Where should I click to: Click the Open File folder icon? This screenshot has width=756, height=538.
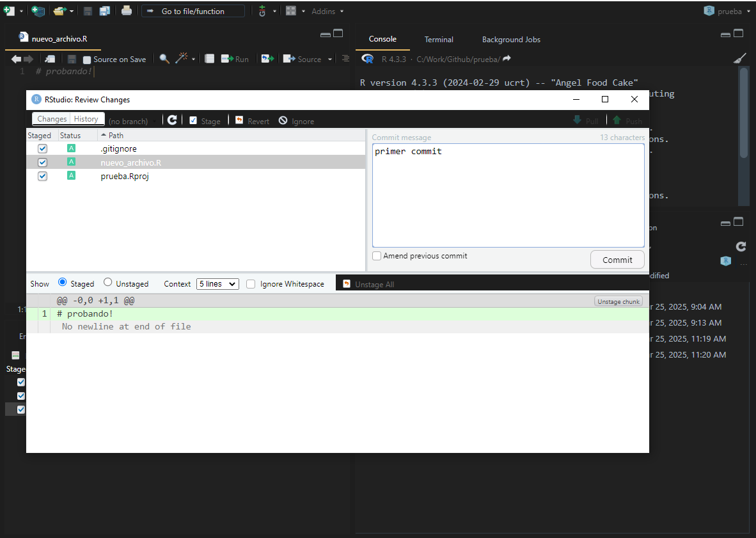(59, 11)
